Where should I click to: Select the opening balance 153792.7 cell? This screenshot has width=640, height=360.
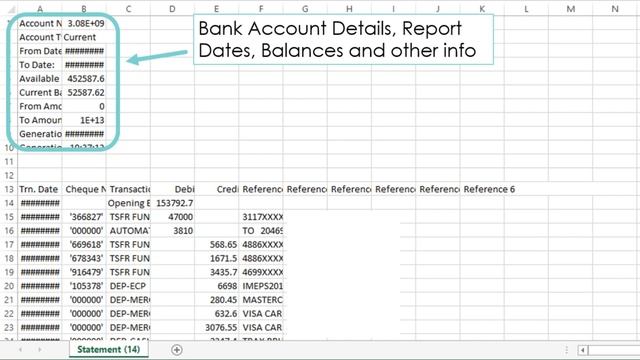(x=172, y=203)
